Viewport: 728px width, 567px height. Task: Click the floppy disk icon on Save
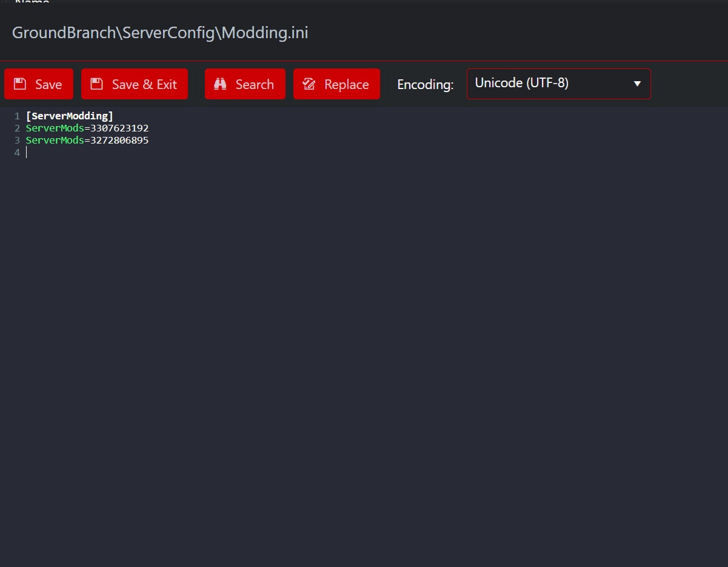(x=20, y=84)
